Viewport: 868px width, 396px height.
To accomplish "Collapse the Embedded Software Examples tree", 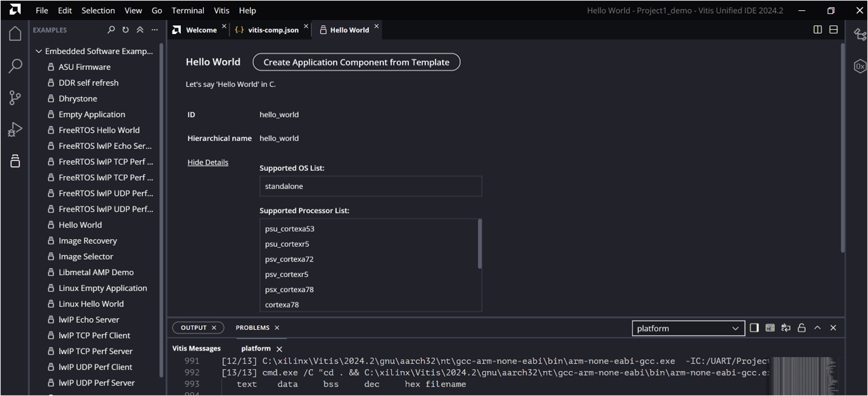I will point(38,51).
